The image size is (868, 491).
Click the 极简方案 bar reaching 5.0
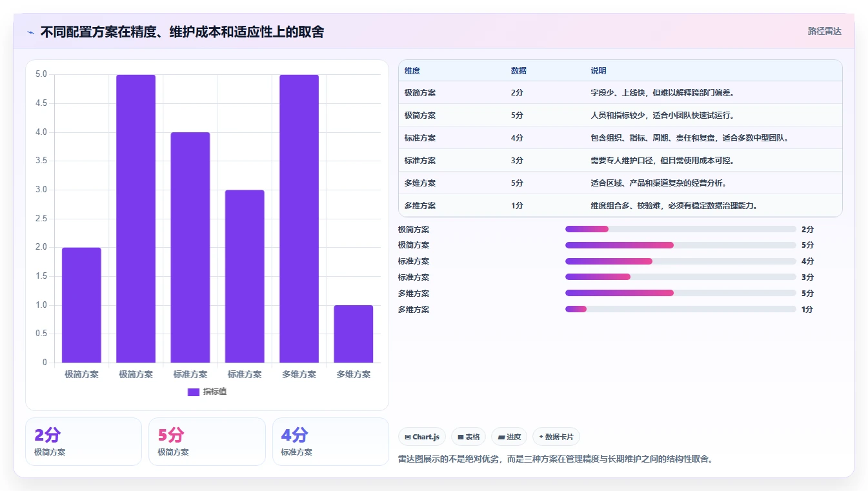coord(136,219)
